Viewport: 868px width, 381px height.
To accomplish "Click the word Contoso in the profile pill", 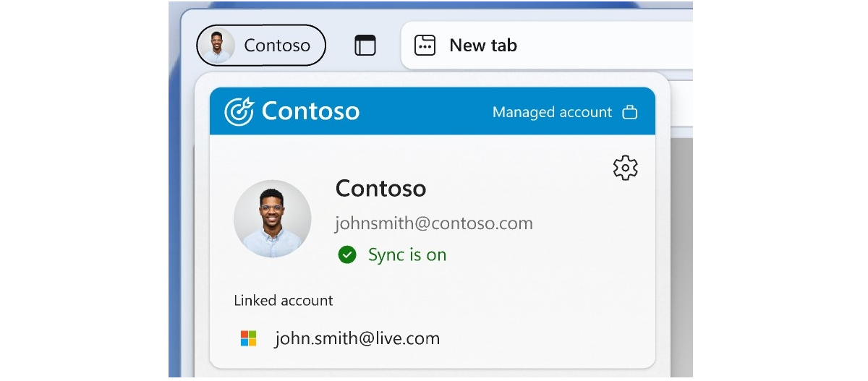I will point(277,46).
